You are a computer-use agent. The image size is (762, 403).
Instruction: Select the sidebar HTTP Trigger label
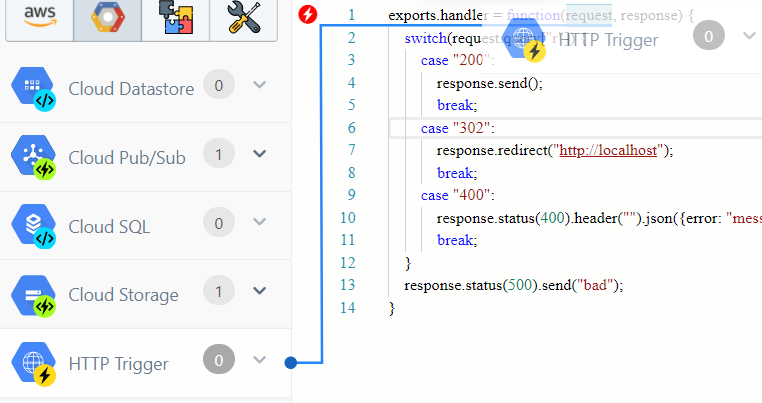coord(119,364)
